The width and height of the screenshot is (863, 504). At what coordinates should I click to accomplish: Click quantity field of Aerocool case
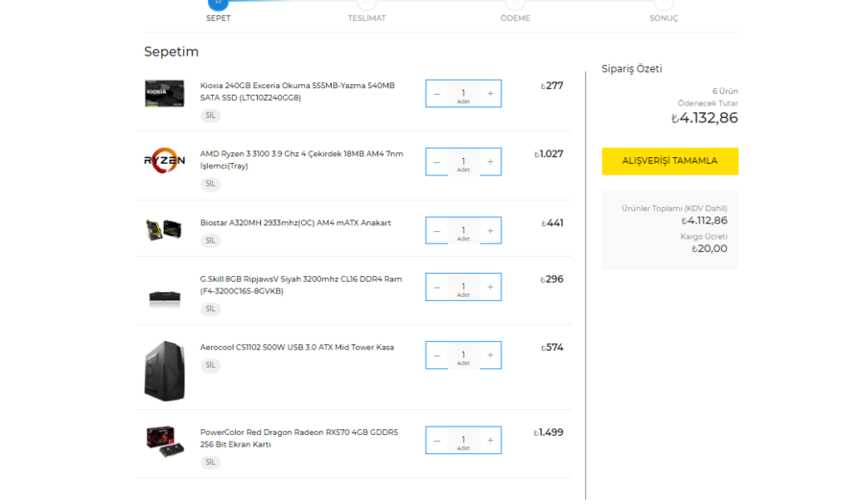click(x=463, y=355)
